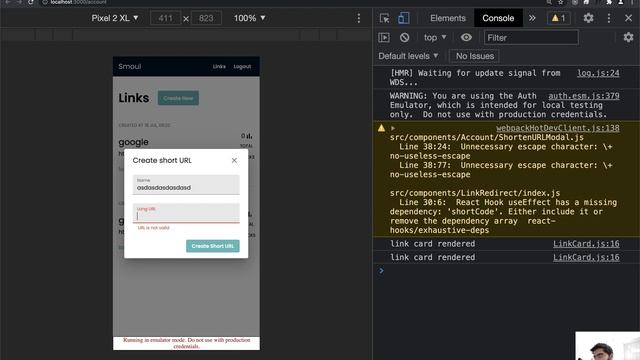640x360 pixels.
Task: Click the Name input field
Action: 186,184
